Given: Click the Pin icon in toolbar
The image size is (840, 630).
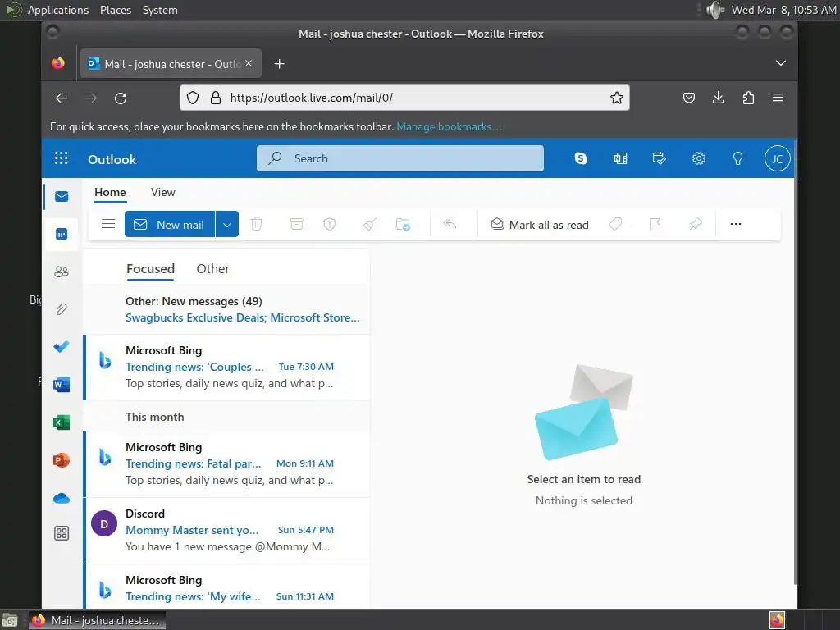Looking at the screenshot, I should pyautogui.click(x=696, y=224).
